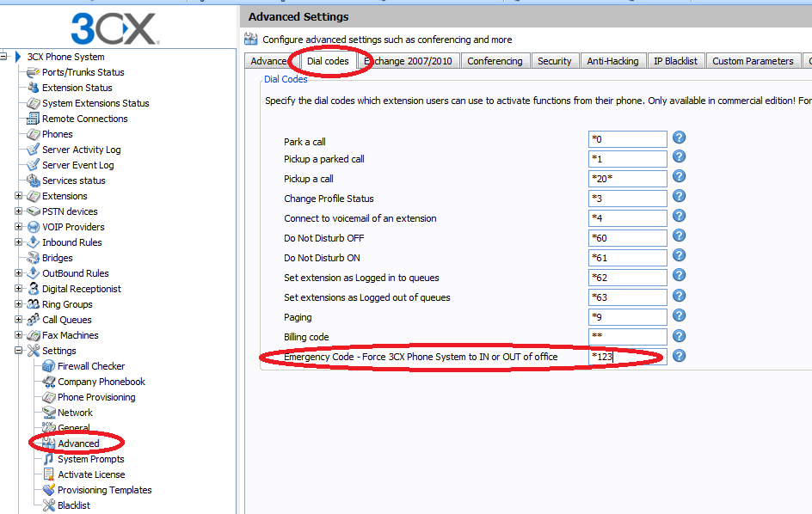Expand the Inbound Rules node
Screen dimensions: 812x514
point(19,242)
